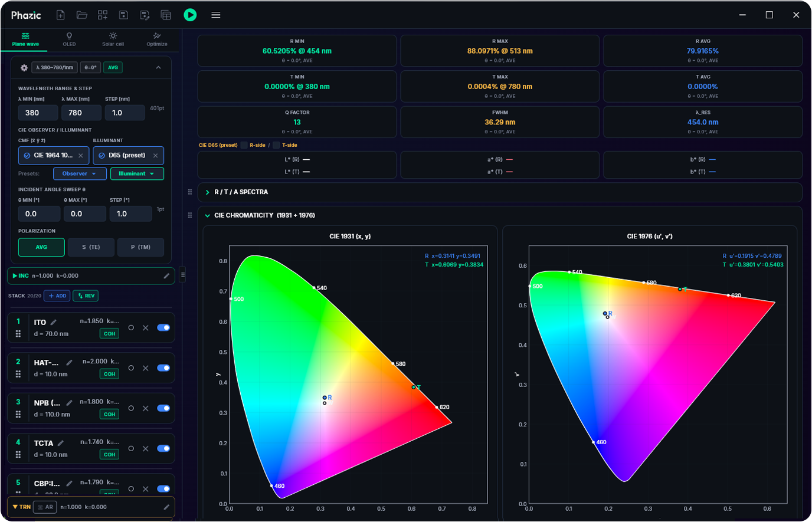Save the project with the floppy disk icon
This screenshot has height=522, width=812.
tap(123, 15)
